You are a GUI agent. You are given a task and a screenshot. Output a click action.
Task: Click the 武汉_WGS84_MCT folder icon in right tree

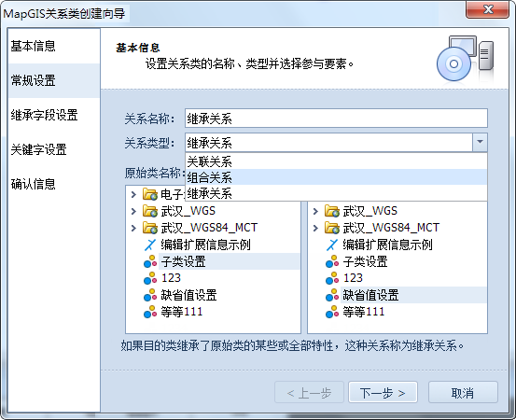click(x=332, y=228)
